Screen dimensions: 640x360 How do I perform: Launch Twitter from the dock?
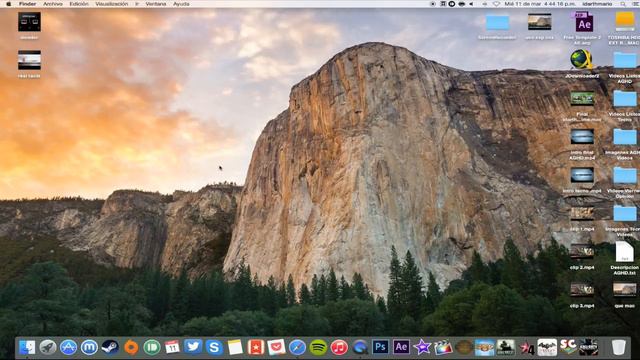point(193,347)
